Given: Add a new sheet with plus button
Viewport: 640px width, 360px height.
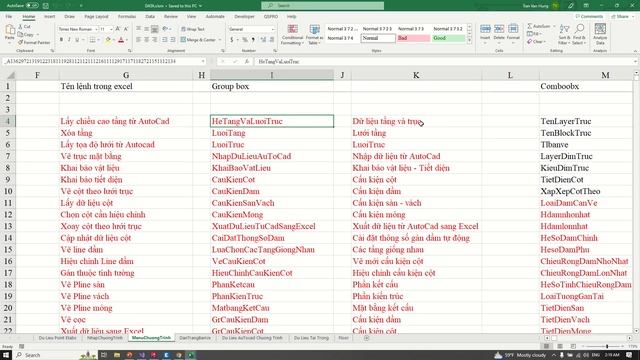Looking at the screenshot, I should pos(367,338).
